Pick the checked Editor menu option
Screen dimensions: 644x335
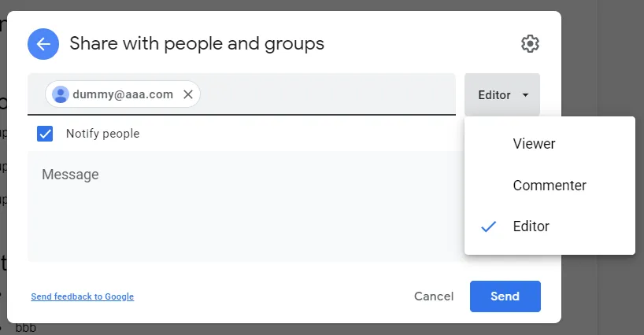click(x=531, y=226)
